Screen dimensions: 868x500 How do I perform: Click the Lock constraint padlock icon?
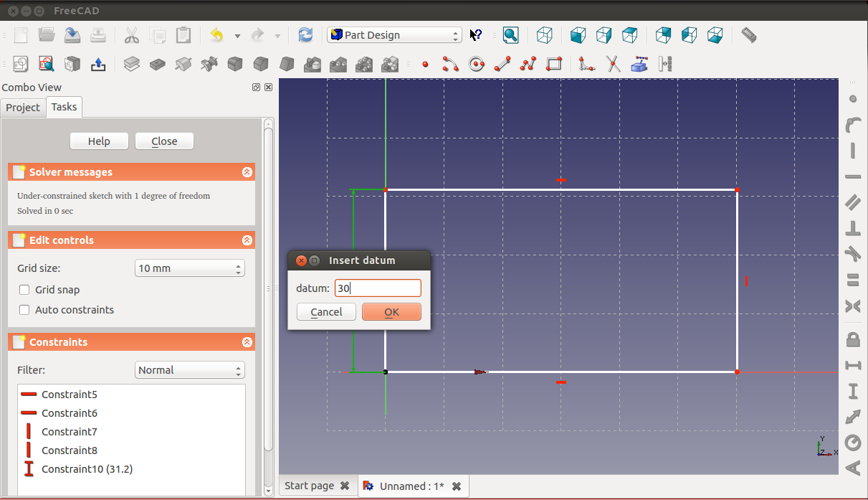[x=853, y=339]
